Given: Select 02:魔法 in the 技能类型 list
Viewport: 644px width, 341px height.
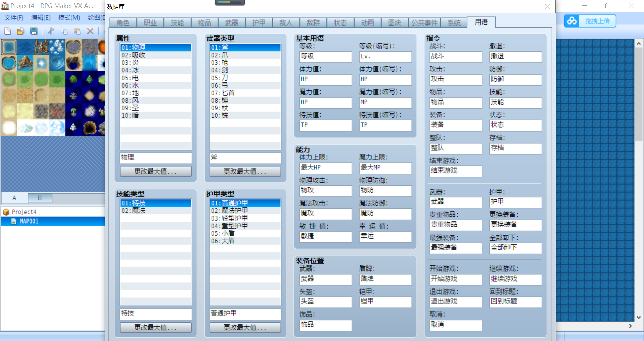Looking at the screenshot, I should pyautogui.click(x=156, y=211).
